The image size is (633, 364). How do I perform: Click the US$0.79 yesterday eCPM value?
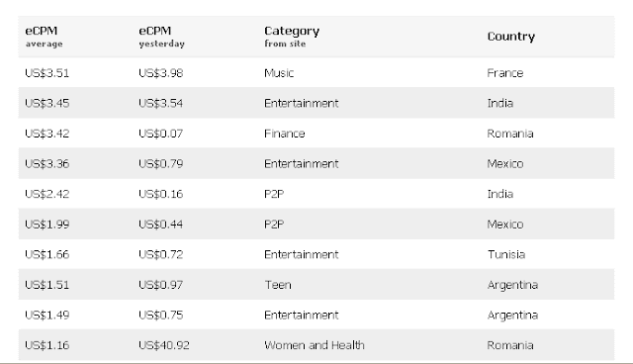[x=160, y=164]
